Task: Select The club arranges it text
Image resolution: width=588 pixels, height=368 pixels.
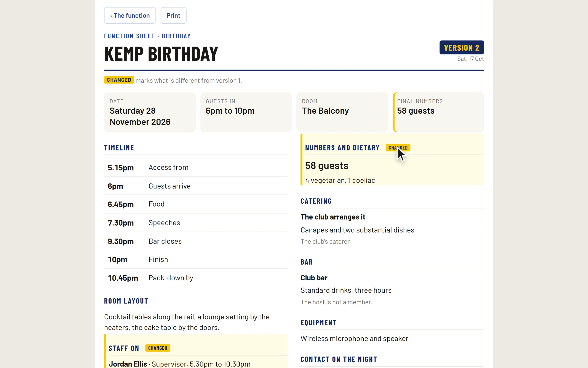Action: 333,217
